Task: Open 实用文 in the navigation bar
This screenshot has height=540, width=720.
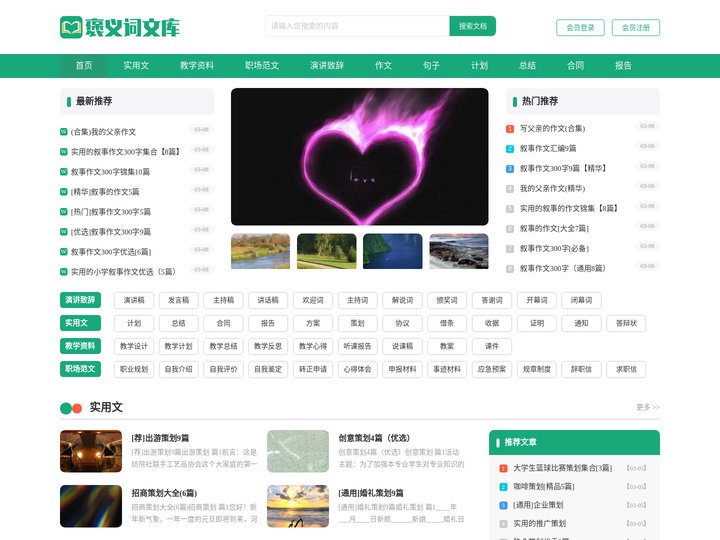Action: [136, 66]
